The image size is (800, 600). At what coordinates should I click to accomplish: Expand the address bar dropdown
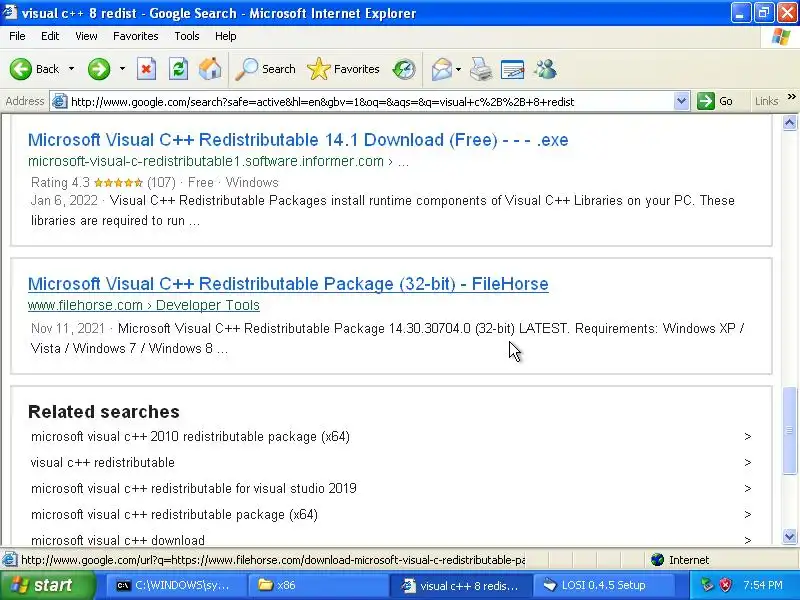pyautogui.click(x=681, y=101)
